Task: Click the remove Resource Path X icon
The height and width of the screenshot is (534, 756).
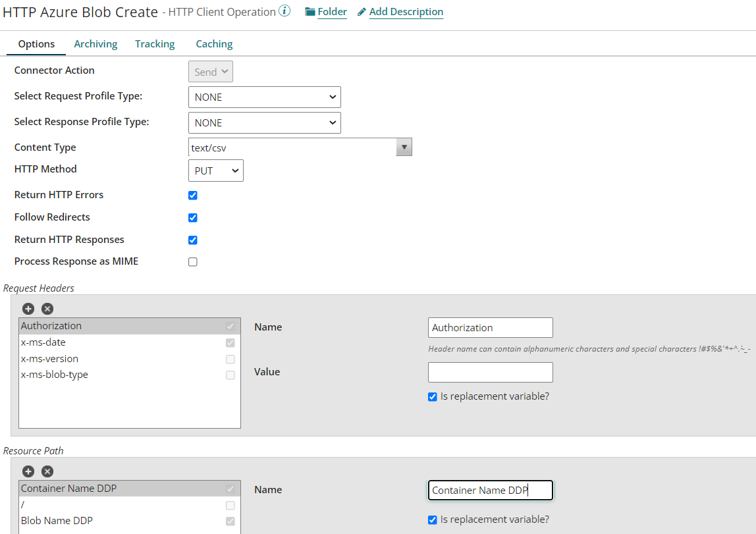Action: coord(47,471)
